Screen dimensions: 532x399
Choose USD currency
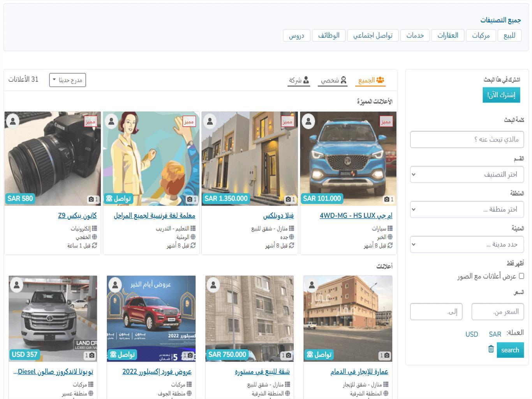click(472, 334)
